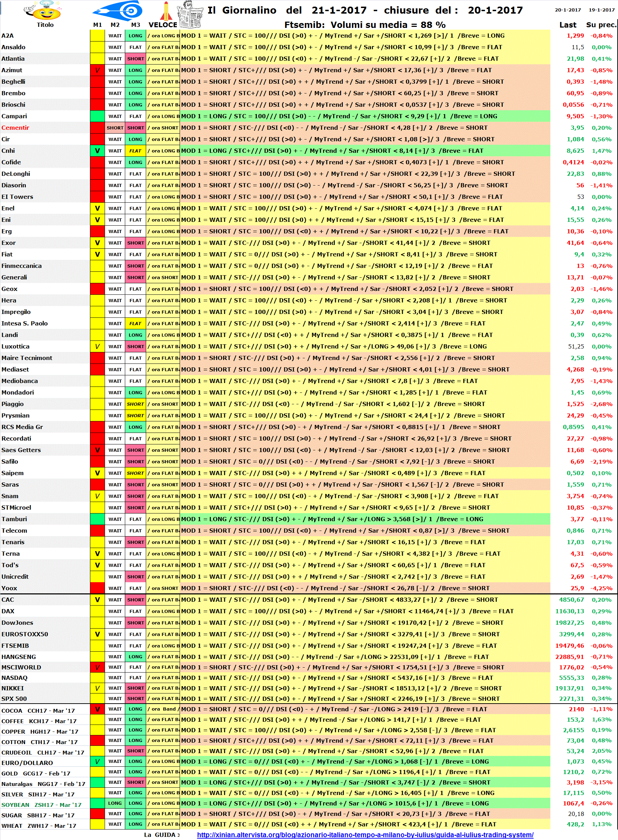The height and width of the screenshot is (840, 618).
Task: Select the EURO/DOLLARO row title
Action: tap(27, 763)
